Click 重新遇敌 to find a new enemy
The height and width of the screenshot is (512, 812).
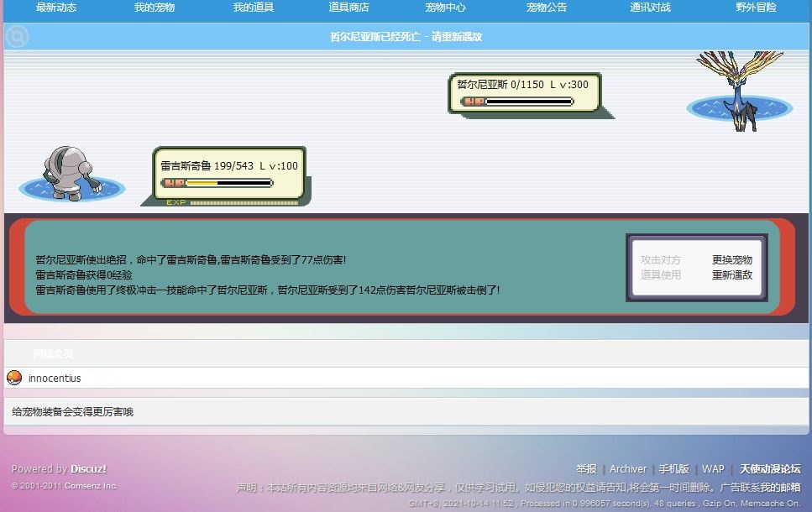pos(732,275)
